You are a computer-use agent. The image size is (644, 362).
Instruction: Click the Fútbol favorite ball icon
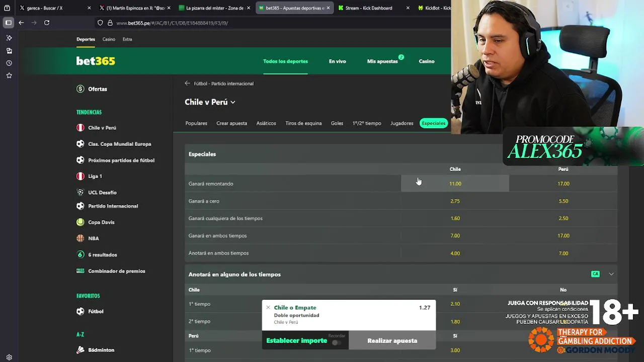(x=80, y=311)
